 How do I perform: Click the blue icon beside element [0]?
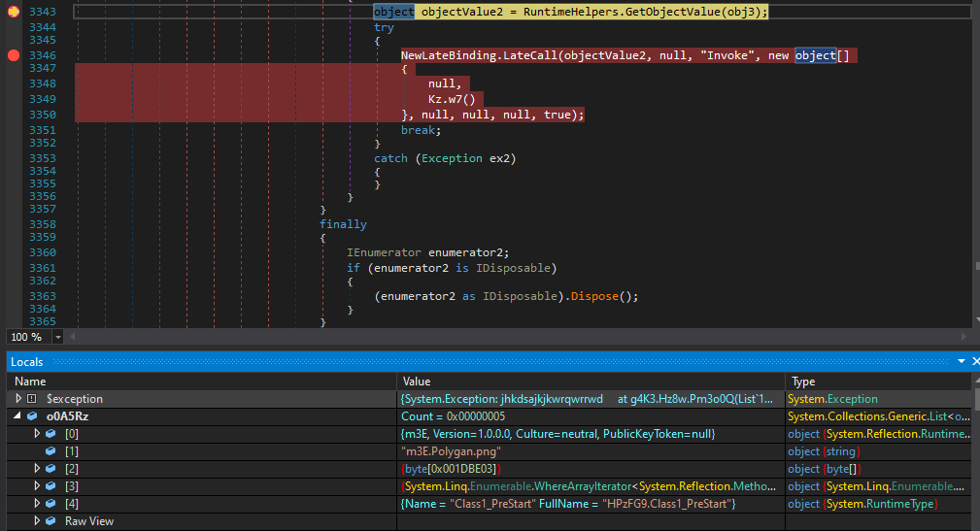click(51, 434)
